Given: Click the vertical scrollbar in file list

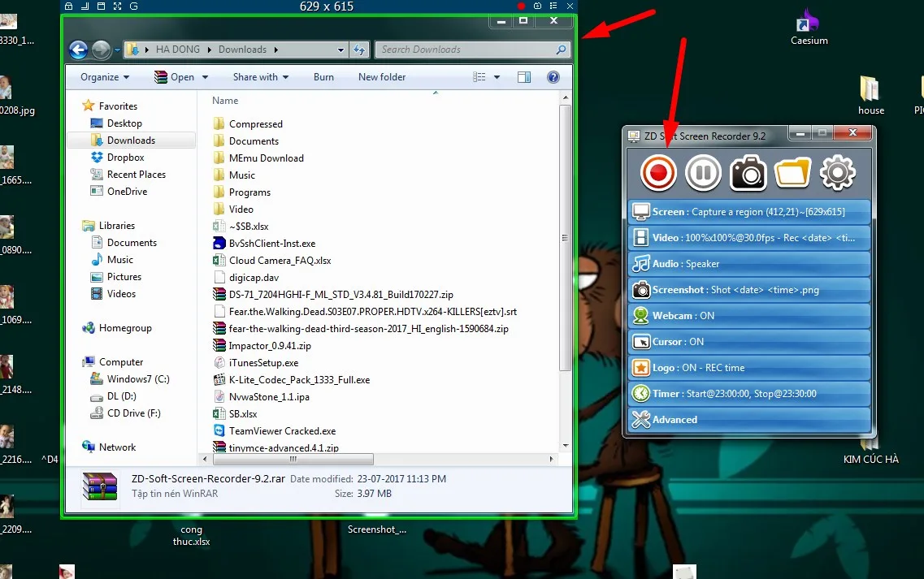Looking at the screenshot, I should 565,238.
